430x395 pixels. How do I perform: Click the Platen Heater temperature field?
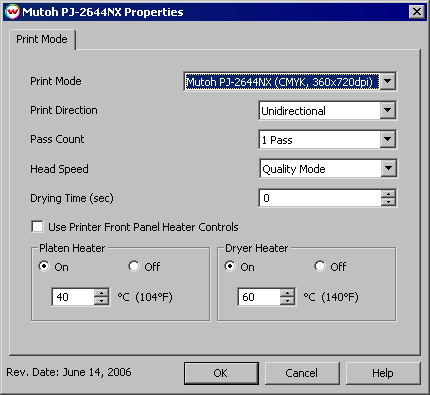(x=73, y=297)
